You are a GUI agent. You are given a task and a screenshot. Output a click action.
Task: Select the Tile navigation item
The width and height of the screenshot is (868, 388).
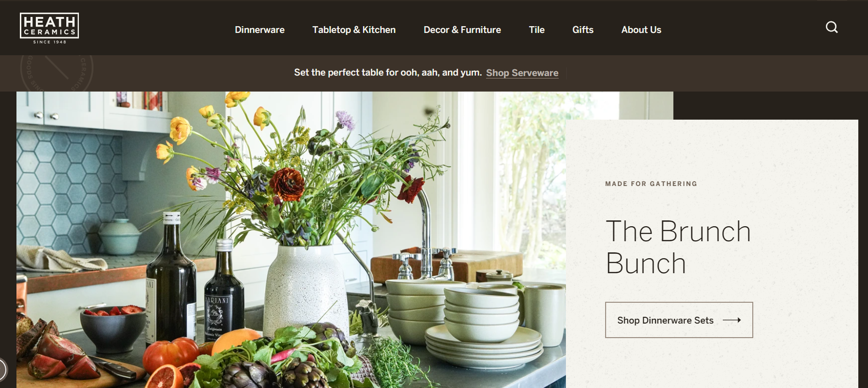click(536, 30)
